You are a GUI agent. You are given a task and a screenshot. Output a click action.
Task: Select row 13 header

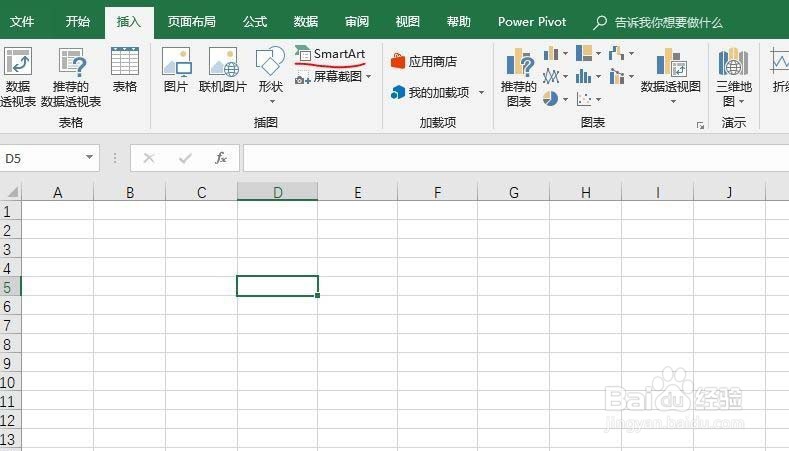(x=10, y=439)
